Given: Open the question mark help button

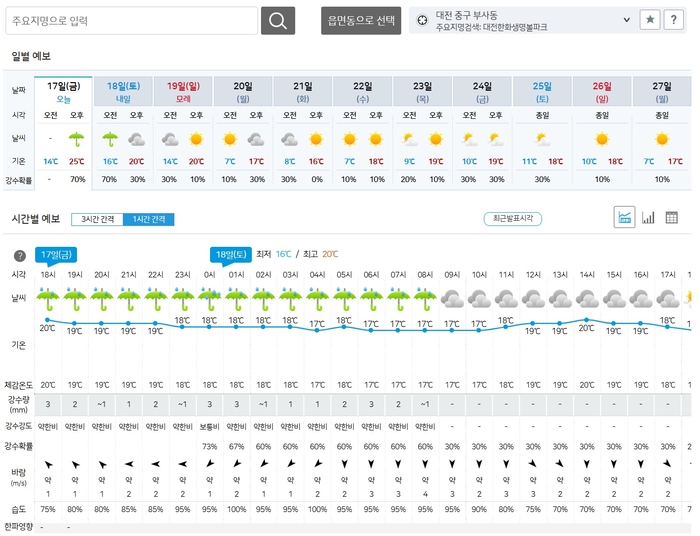Looking at the screenshot, I should tap(675, 20).
